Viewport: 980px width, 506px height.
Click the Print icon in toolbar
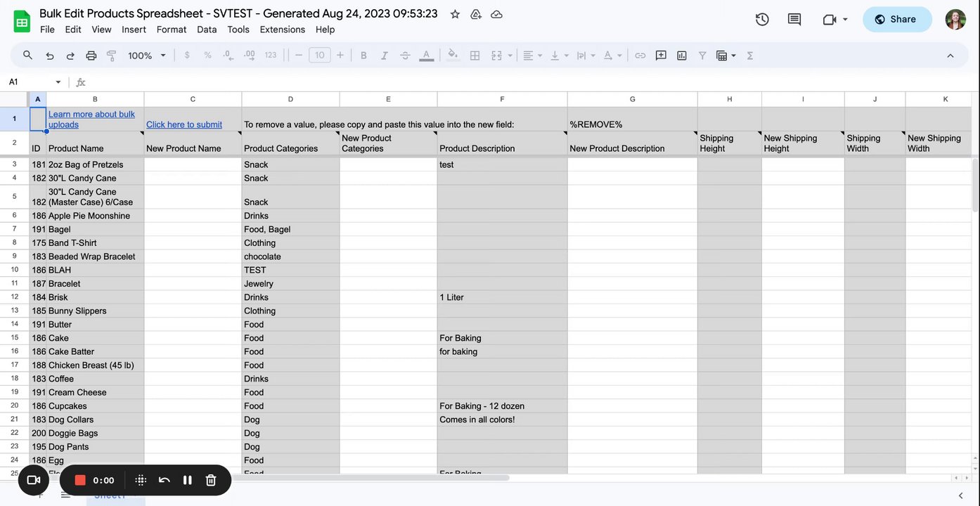click(91, 56)
